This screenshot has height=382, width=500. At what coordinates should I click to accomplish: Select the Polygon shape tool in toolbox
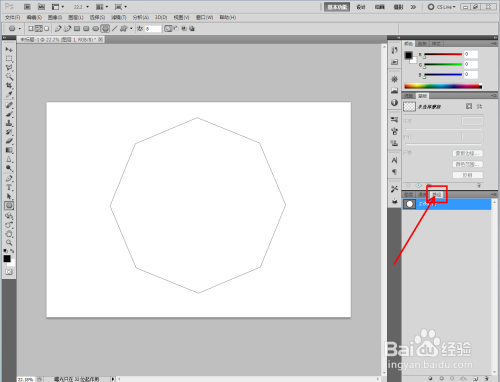pos(9,206)
